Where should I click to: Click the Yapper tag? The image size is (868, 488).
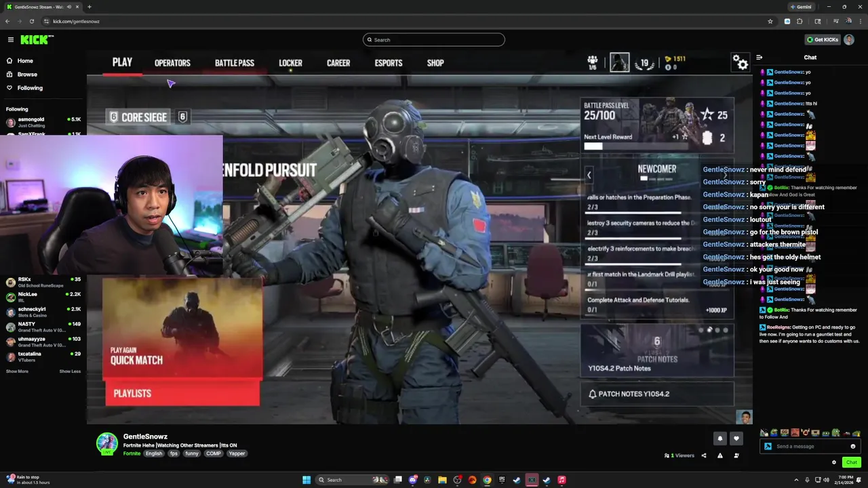pyautogui.click(x=237, y=453)
